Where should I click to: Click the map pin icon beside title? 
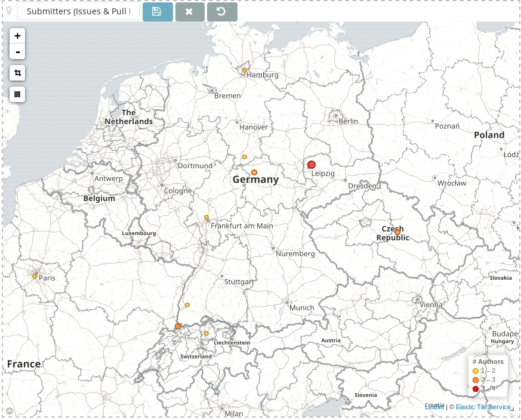tap(9, 12)
